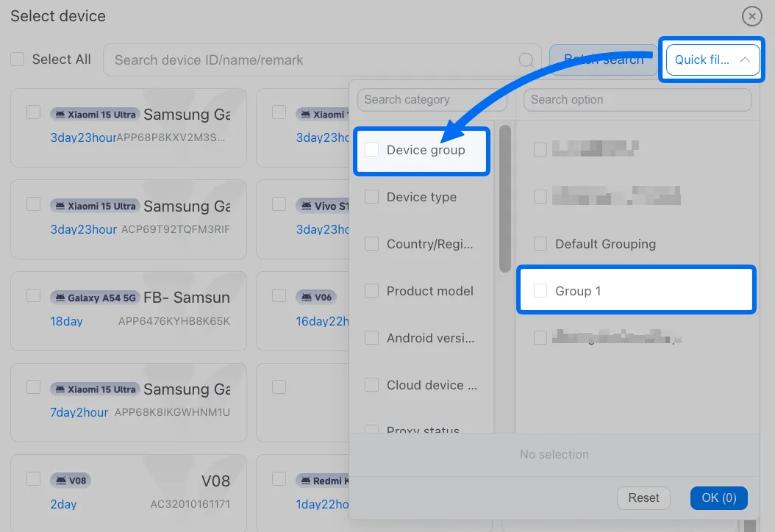Click the 1day22ho remaining time text

click(x=322, y=504)
